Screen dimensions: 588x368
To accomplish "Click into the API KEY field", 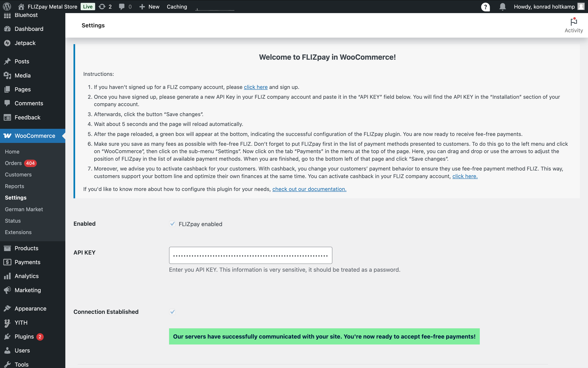I will [251, 255].
